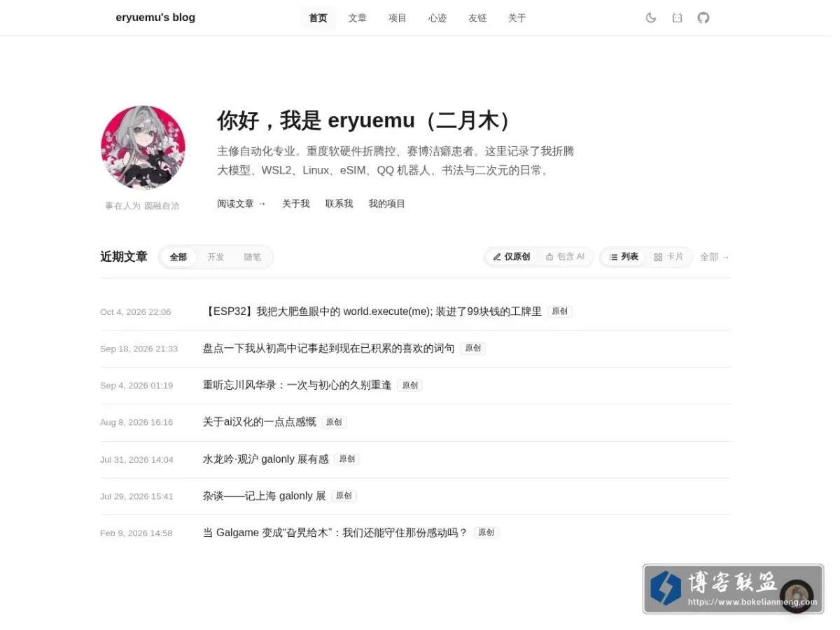Open 关于 nav item
This screenshot has width=840, height=630.
point(517,18)
